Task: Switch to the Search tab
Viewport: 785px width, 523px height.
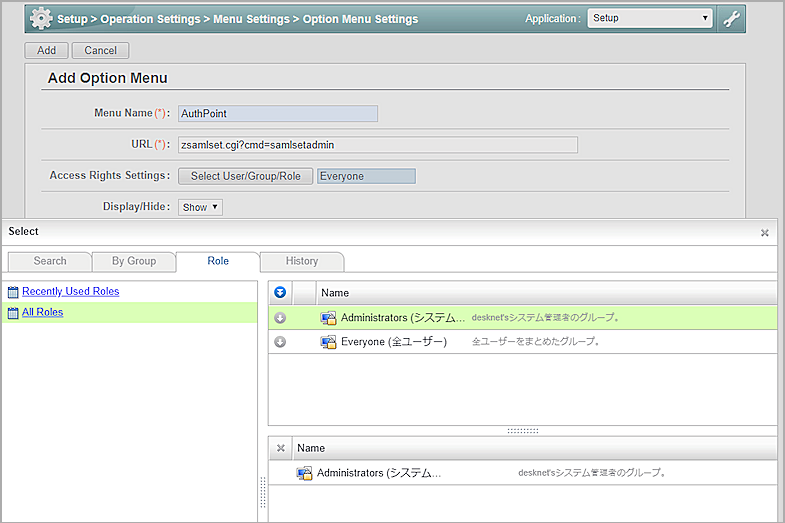Action: click(50, 261)
